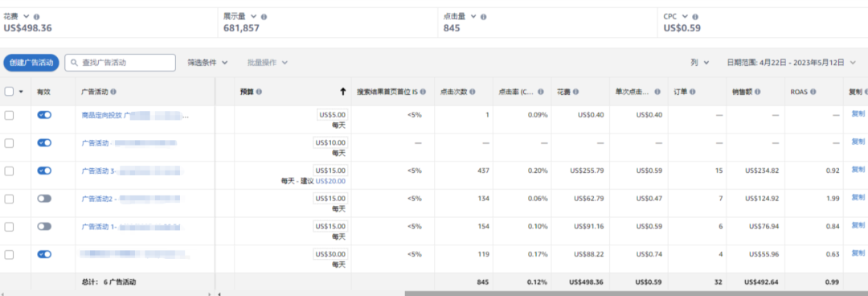Tick the checkbox for 商品定向投放 row

point(9,115)
